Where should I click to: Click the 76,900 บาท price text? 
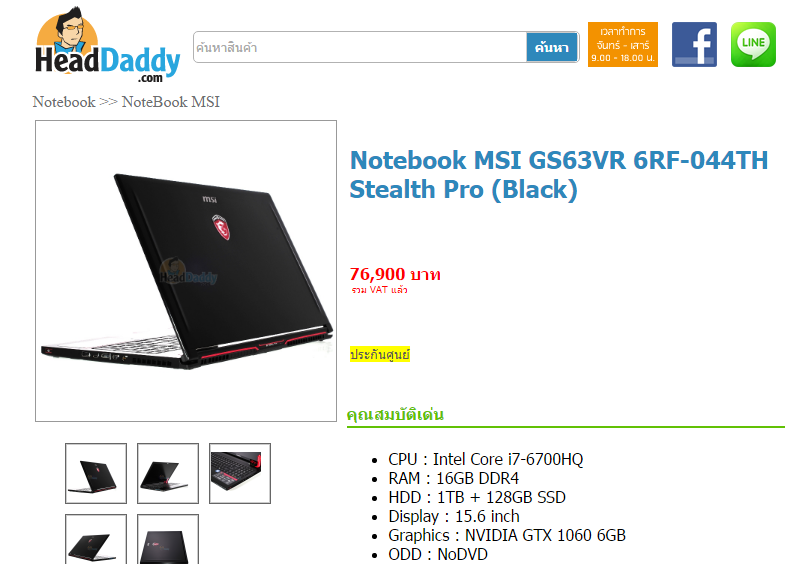(x=395, y=274)
